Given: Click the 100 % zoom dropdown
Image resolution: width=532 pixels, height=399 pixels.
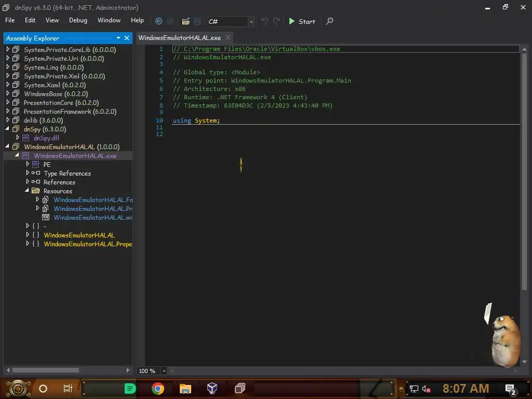Looking at the screenshot, I should (x=164, y=371).
